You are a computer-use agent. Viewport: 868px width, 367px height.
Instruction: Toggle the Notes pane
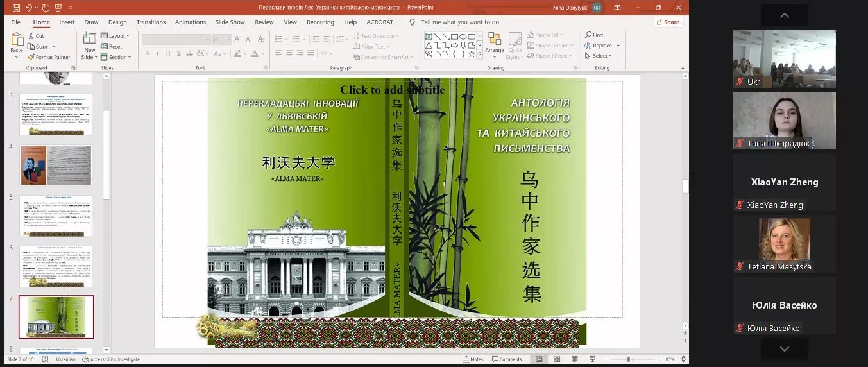473,359
